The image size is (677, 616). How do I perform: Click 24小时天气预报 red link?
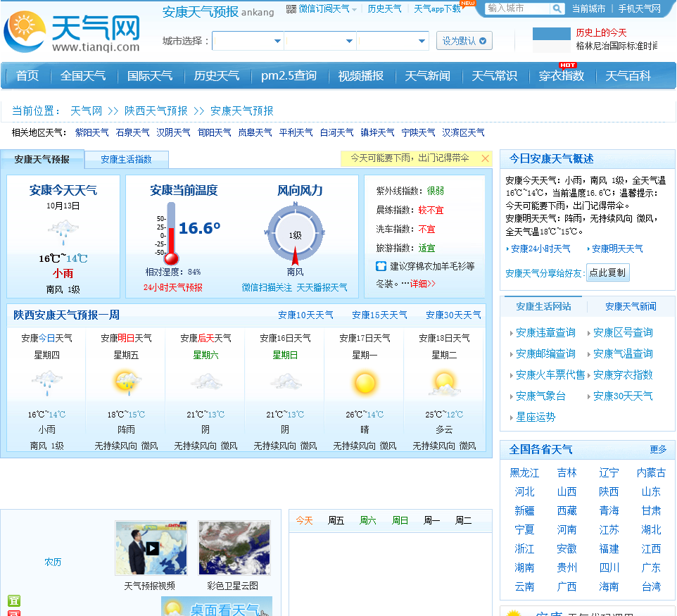[172, 288]
